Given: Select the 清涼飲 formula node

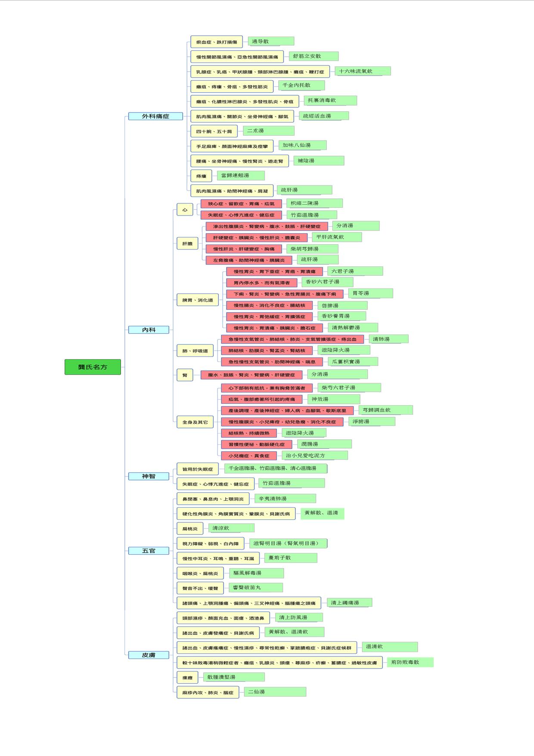Looking at the screenshot, I should [x=231, y=528].
